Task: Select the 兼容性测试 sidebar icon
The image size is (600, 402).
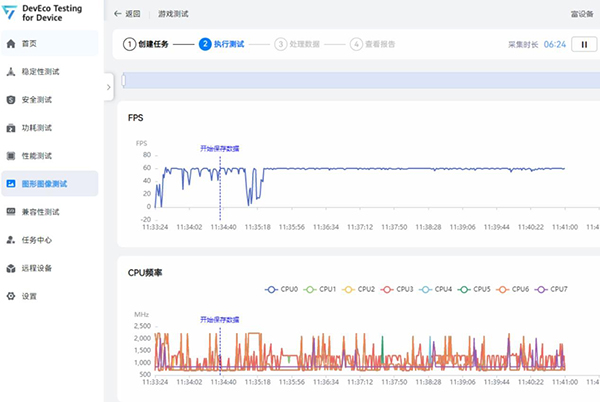Action: 11,212
